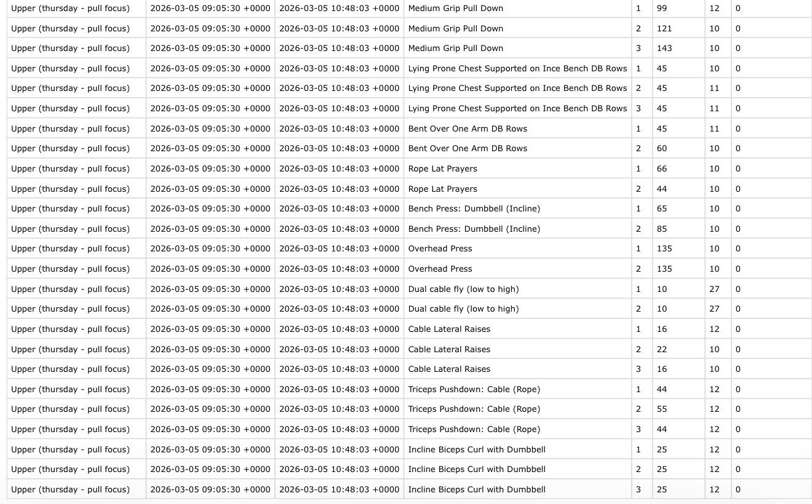Click the horizontal scrollbar at the bottom

(x=406, y=502)
